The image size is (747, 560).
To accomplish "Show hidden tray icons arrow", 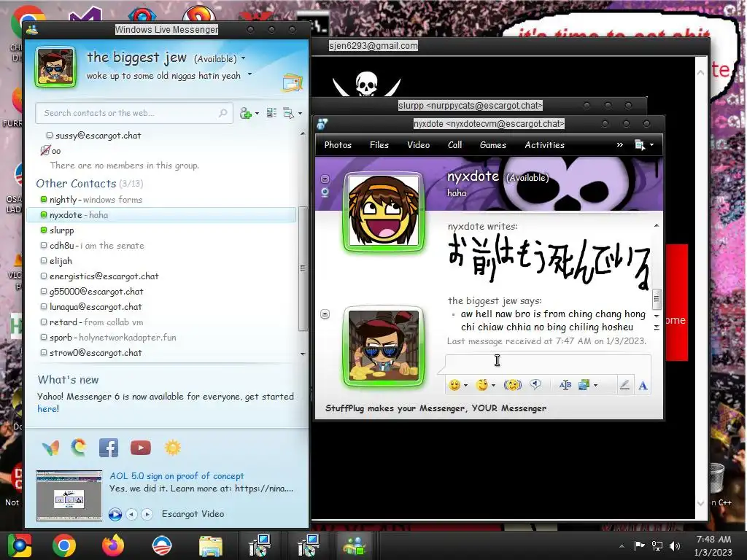I will click(622, 546).
